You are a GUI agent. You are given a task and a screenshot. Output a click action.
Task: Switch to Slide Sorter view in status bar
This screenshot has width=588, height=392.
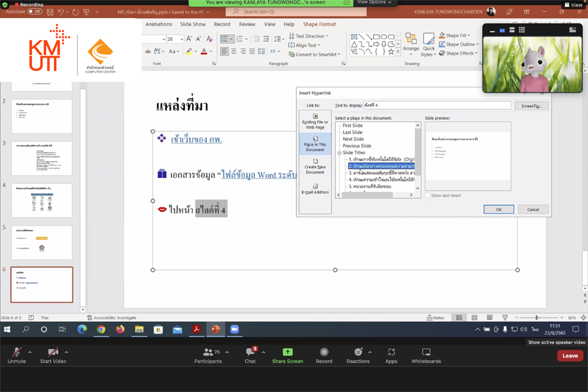(474, 317)
